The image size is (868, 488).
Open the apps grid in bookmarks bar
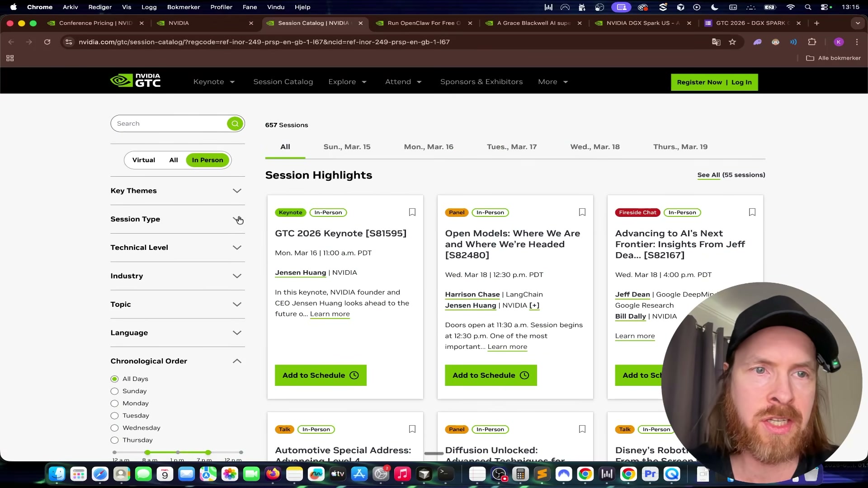(10, 58)
